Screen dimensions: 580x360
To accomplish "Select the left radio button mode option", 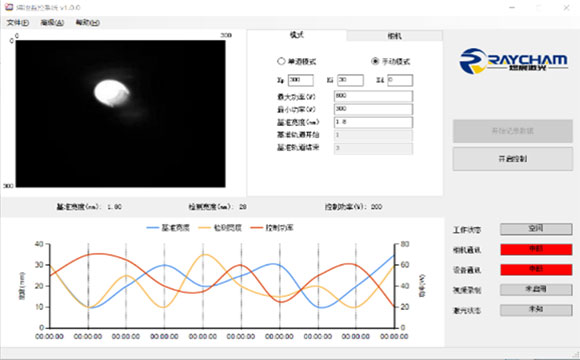I will point(281,61).
